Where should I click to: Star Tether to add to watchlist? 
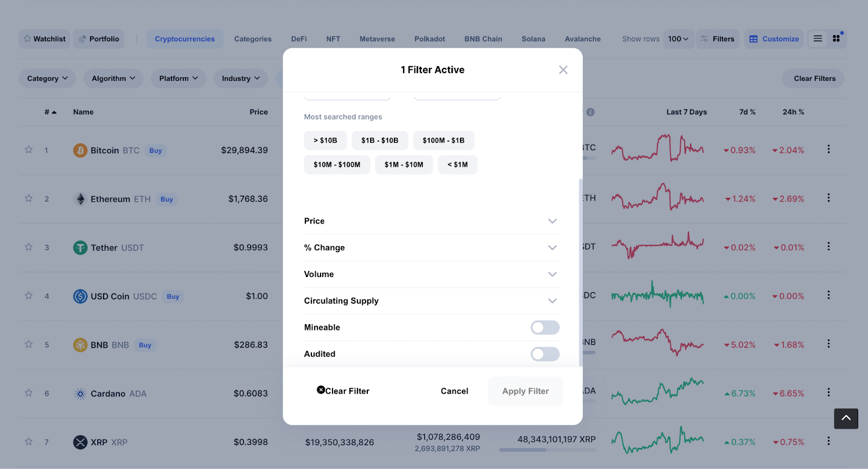[x=29, y=247]
